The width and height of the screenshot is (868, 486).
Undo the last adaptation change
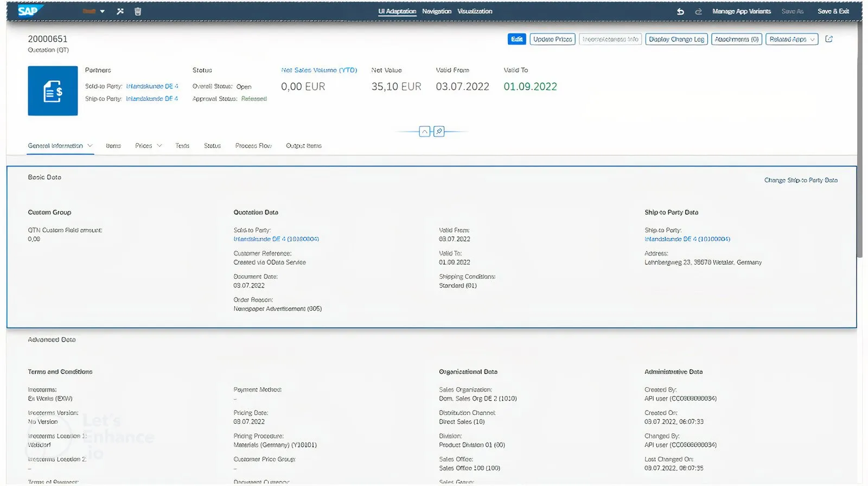point(680,11)
